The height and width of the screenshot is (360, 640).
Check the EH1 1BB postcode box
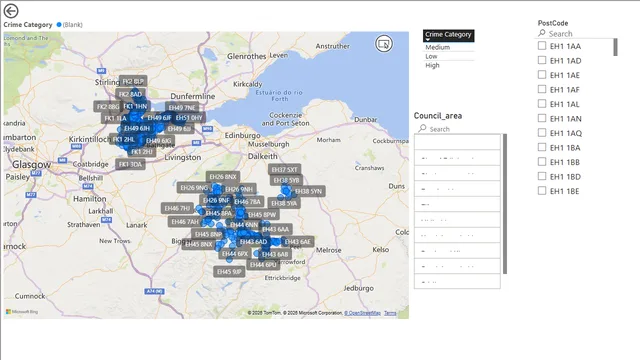coord(542,162)
